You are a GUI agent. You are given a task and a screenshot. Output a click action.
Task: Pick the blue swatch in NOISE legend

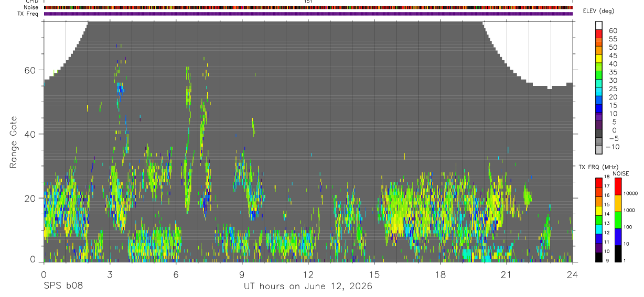(618, 237)
